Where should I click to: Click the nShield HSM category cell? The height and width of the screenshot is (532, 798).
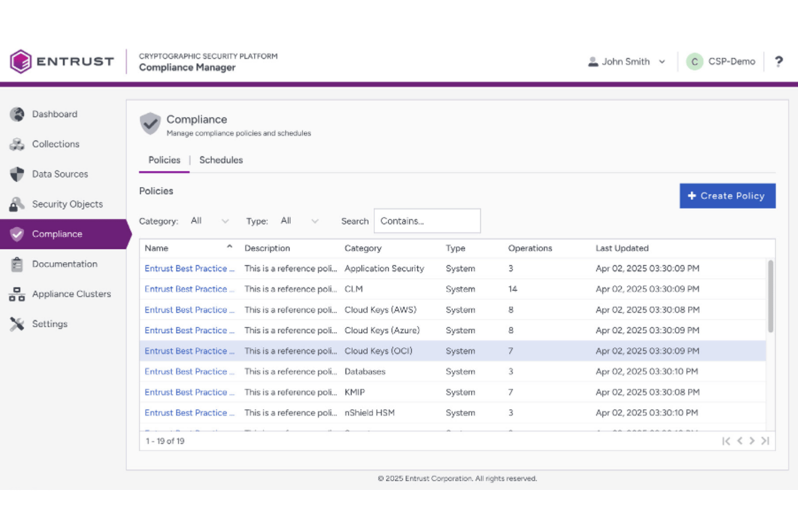coord(369,413)
